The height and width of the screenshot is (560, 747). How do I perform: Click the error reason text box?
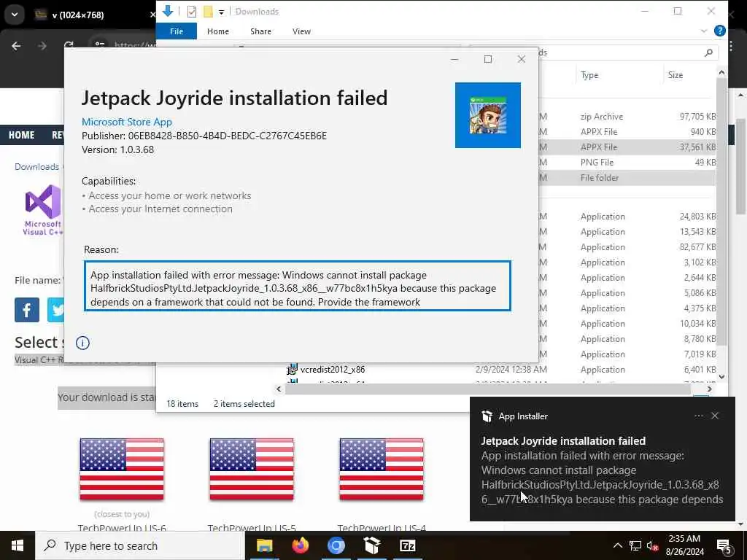(298, 286)
